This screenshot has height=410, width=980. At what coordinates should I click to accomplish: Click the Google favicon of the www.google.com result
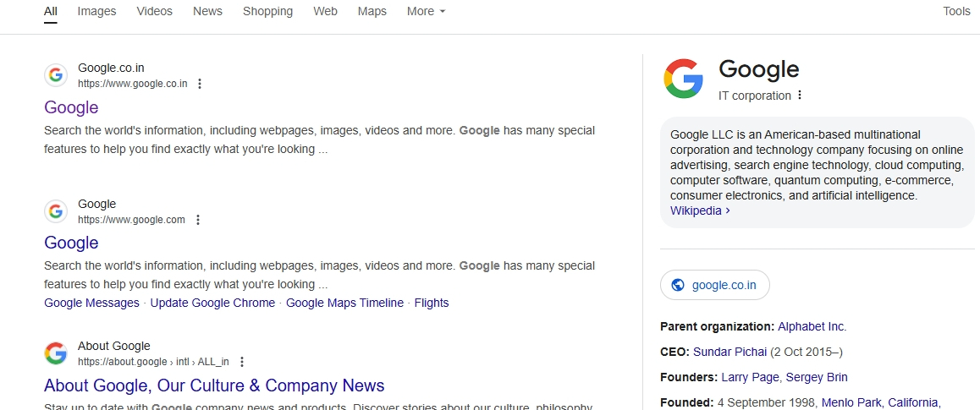pos(56,211)
